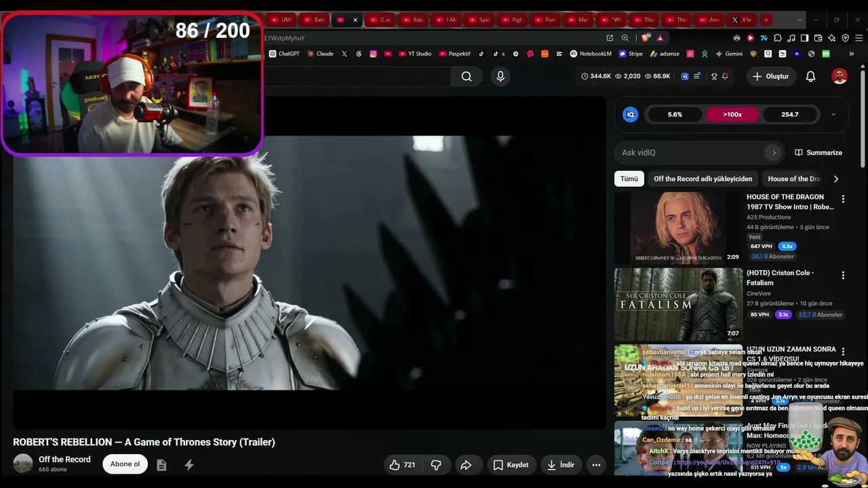Switch to the X'te browser tab

pyautogui.click(x=740, y=20)
